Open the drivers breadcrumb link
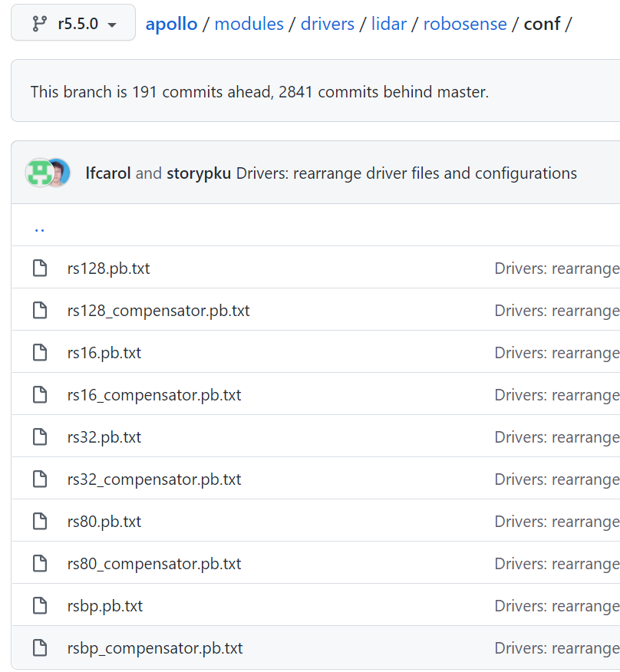Image resolution: width=620 pixels, height=672 pixels. [x=327, y=24]
